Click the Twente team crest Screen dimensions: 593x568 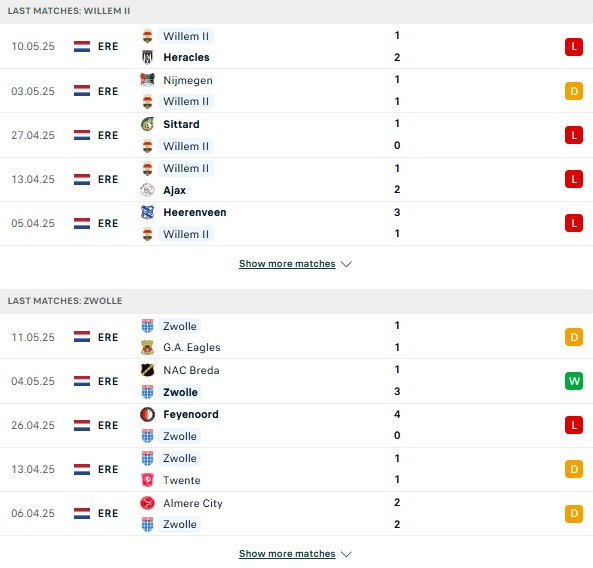[x=147, y=480]
